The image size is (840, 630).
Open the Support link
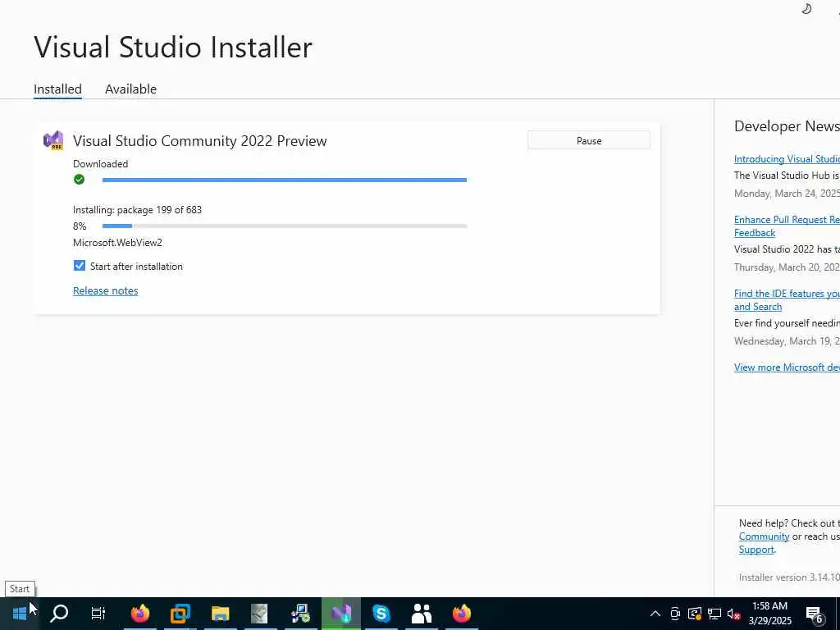(x=756, y=550)
